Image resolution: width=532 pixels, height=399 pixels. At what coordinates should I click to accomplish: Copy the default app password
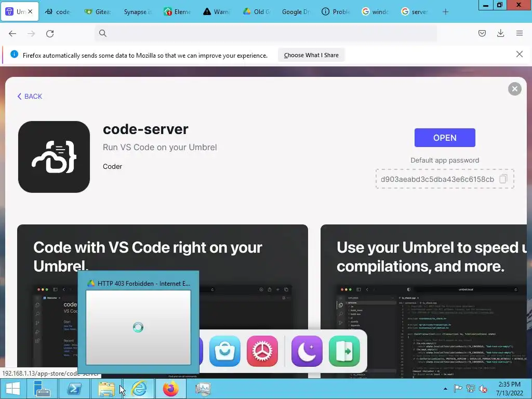[x=503, y=179]
